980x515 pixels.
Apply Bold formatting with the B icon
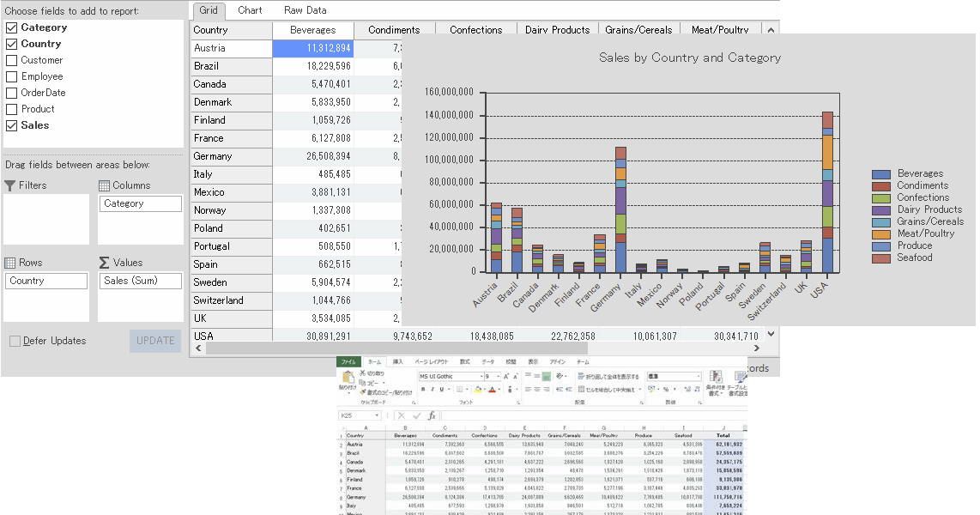[423, 389]
